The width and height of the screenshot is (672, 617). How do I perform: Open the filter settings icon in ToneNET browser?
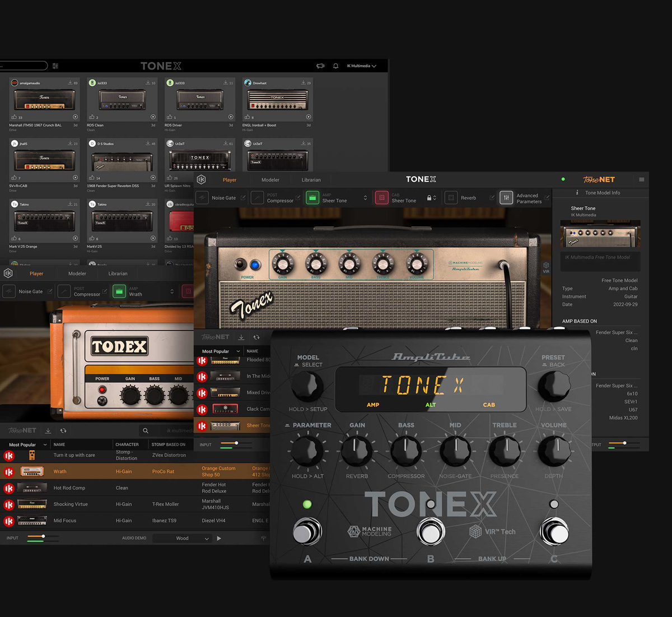click(55, 66)
